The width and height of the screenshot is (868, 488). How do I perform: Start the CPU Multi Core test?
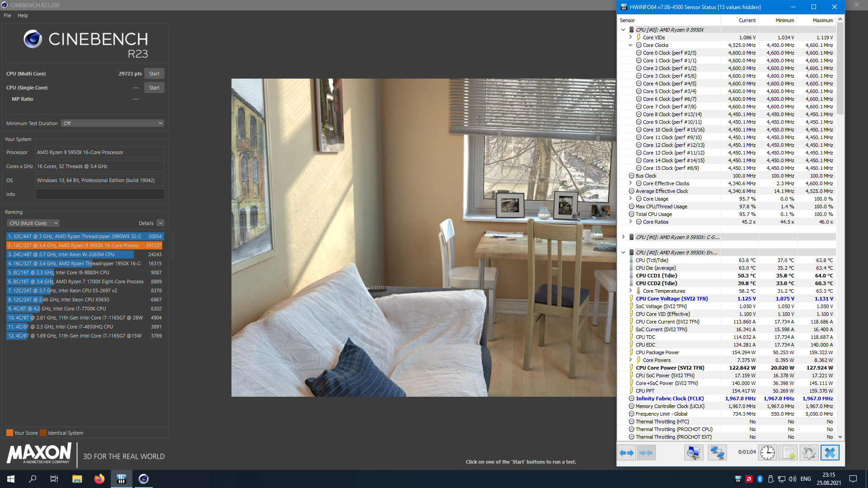click(154, 74)
